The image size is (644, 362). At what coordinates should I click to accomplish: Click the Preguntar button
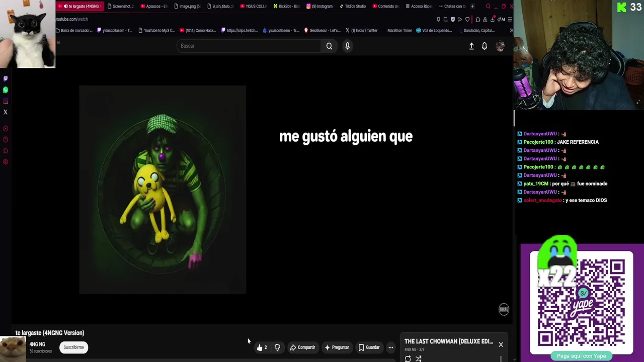(x=337, y=347)
